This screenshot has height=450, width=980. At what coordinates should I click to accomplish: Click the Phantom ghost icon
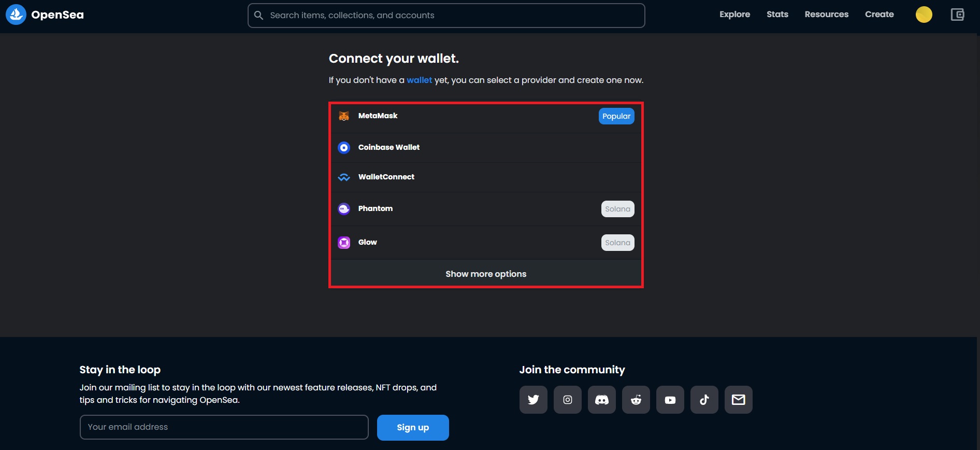click(x=344, y=209)
